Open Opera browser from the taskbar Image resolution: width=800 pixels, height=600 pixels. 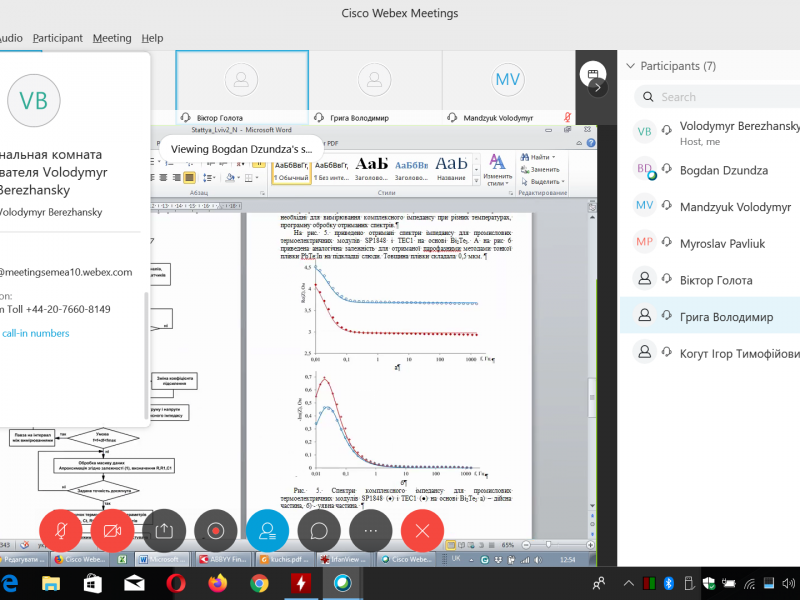point(175,583)
